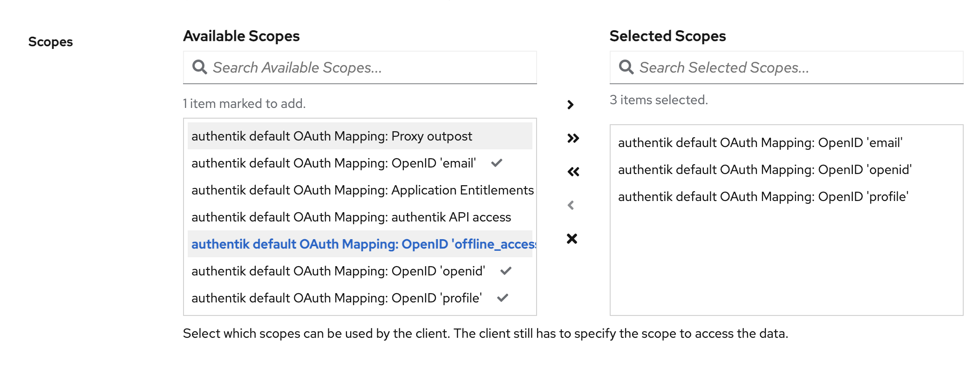The width and height of the screenshot is (980, 375).
Task: Click the add all double-arrow icon
Action: [573, 138]
